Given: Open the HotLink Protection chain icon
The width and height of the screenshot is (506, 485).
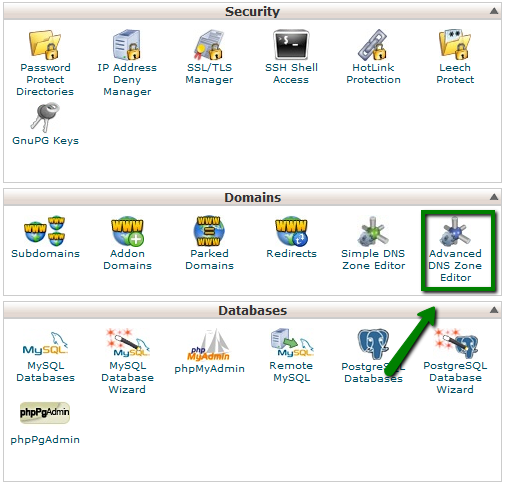Looking at the screenshot, I should (373, 45).
